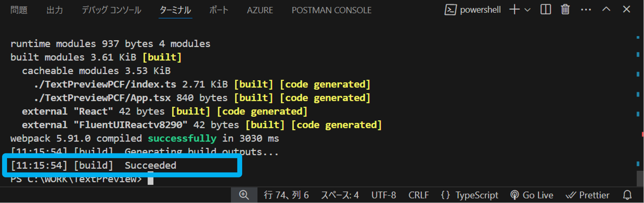Open new terminal with plus icon
The height and width of the screenshot is (203, 644).
click(514, 10)
